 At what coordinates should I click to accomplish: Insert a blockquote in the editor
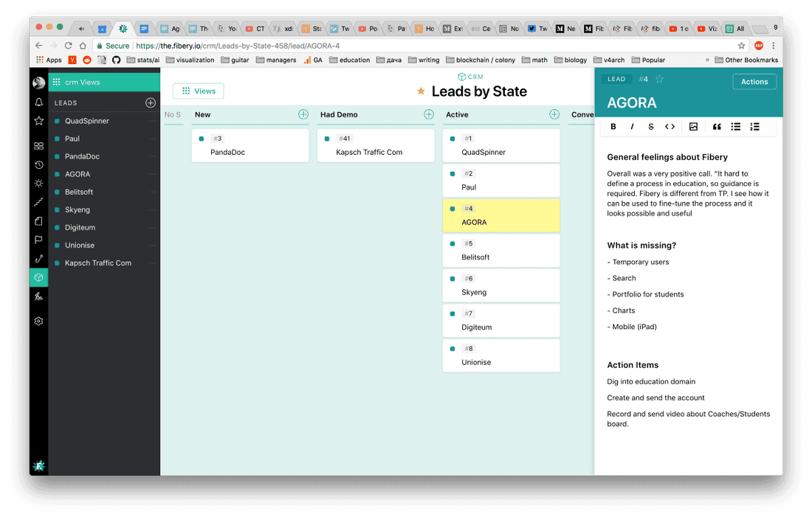(x=716, y=126)
